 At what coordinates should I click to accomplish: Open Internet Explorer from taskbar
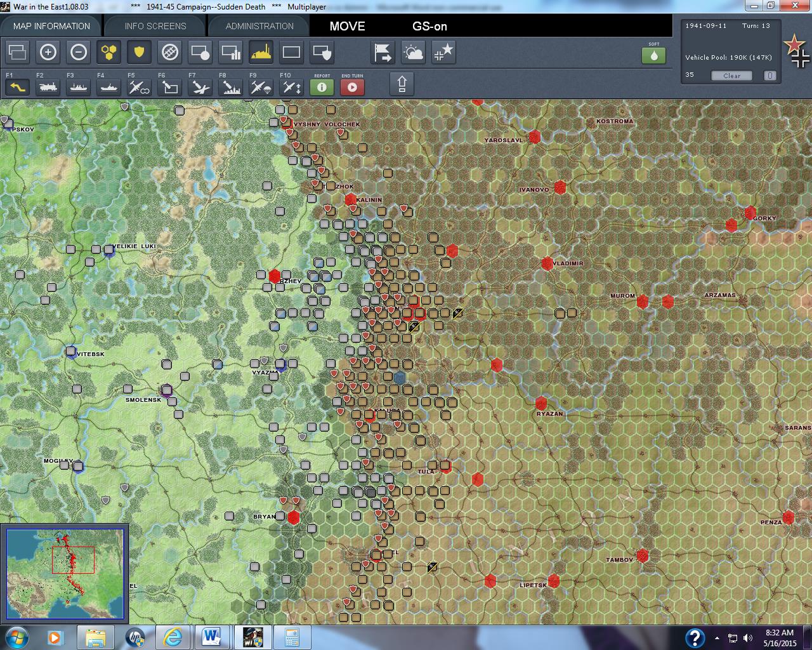173,637
